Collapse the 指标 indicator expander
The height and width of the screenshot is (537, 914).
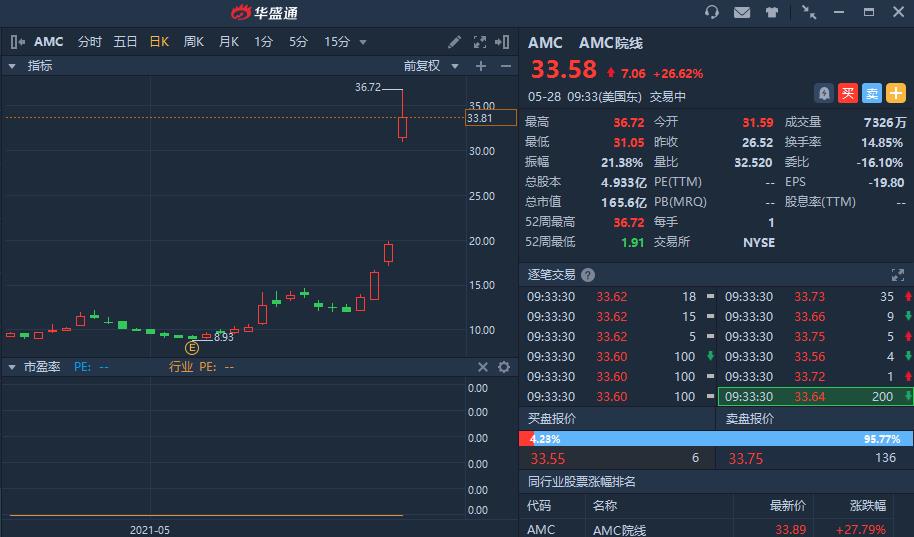pos(12,66)
